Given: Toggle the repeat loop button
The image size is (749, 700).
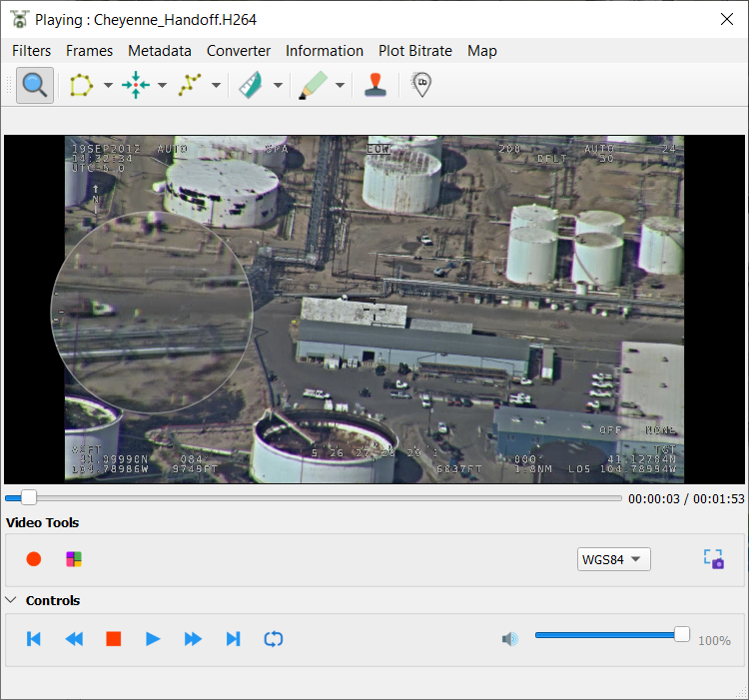Looking at the screenshot, I should tap(273, 639).
